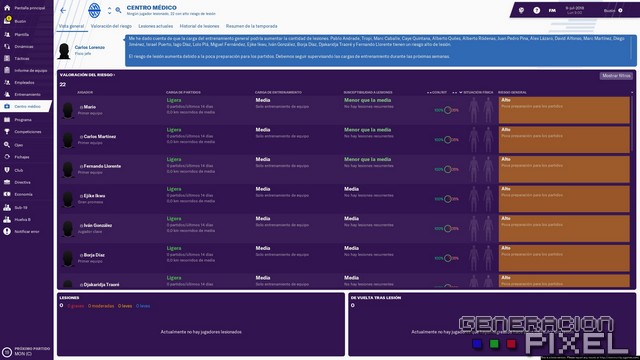
Task: Click the Mostrar filtros button
Action: tap(616, 76)
